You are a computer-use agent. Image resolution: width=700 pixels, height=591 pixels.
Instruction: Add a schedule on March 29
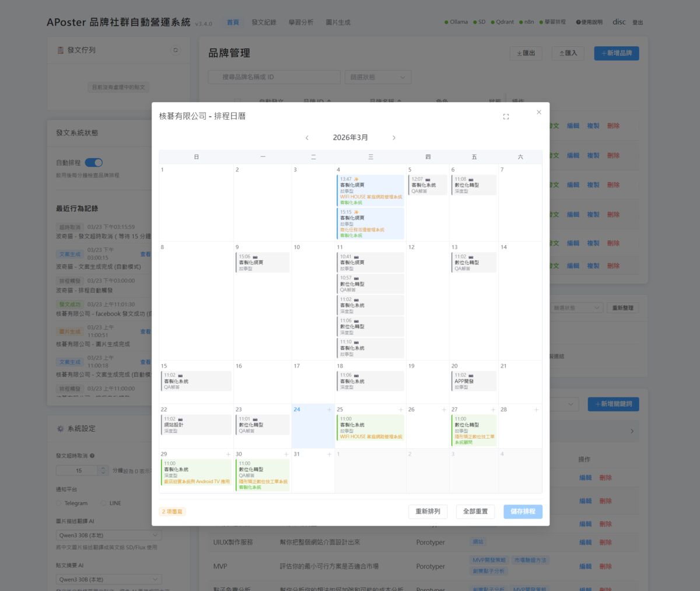pos(228,454)
